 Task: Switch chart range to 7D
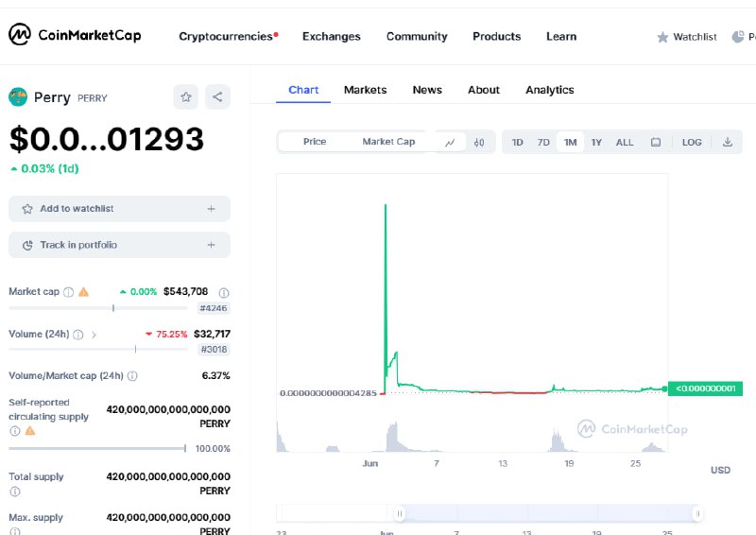point(543,143)
